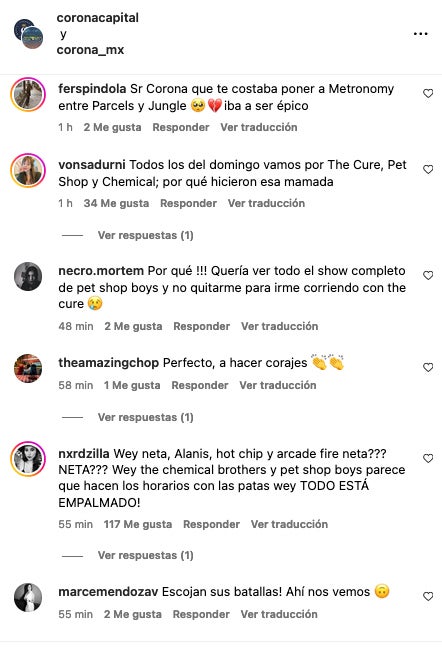
Task: Tap the heart on nxrdzilla's comment
Action: [428, 458]
